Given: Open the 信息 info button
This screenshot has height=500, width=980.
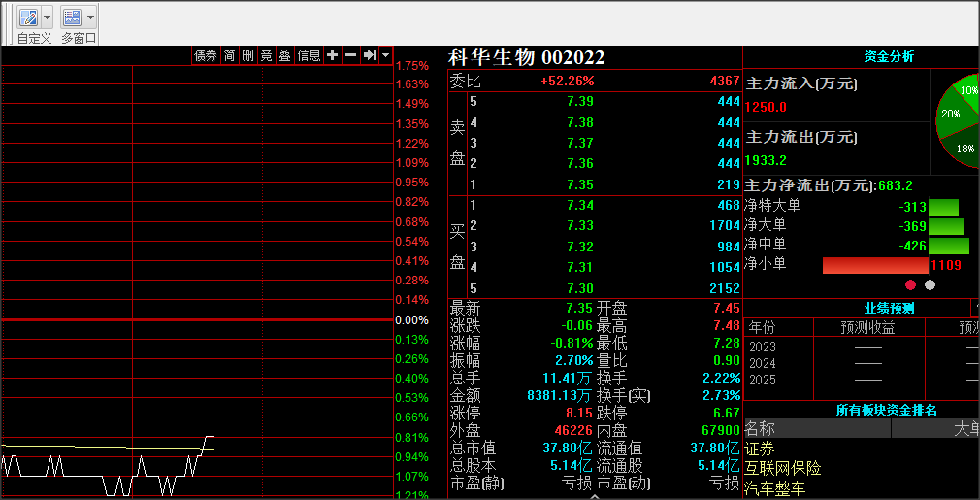Looking at the screenshot, I should coord(309,55).
